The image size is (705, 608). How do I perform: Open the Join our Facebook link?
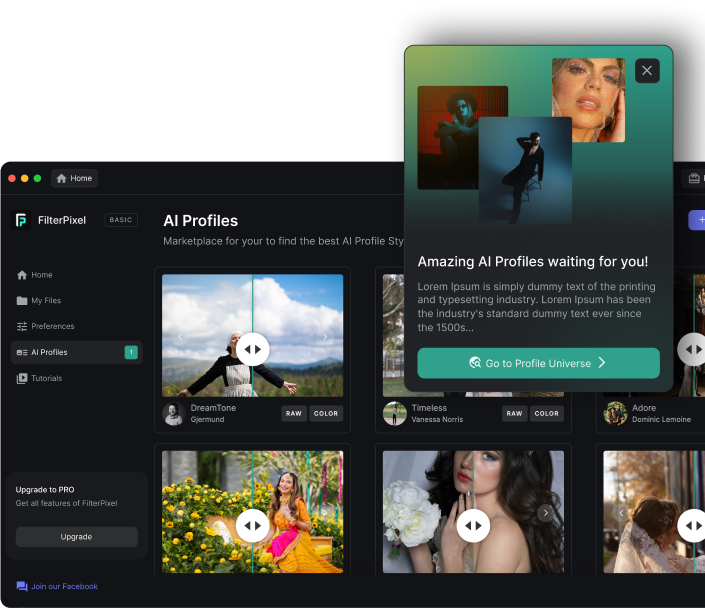point(57,586)
